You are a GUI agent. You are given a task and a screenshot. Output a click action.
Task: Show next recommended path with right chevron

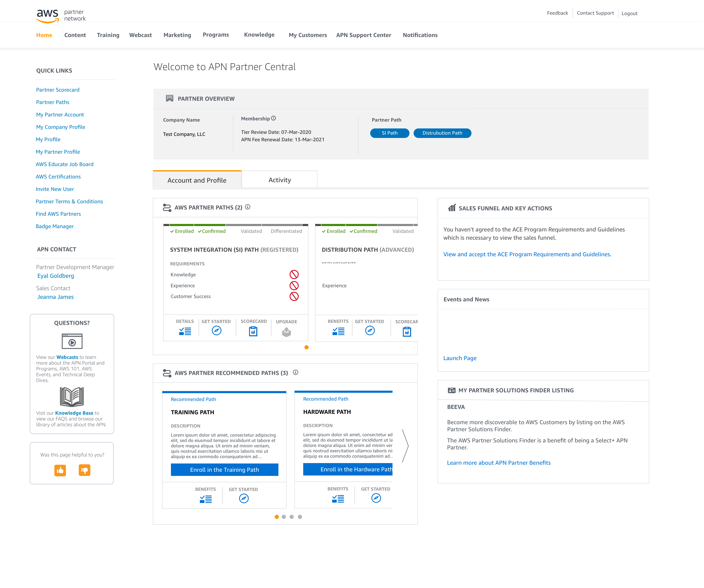coord(405,446)
